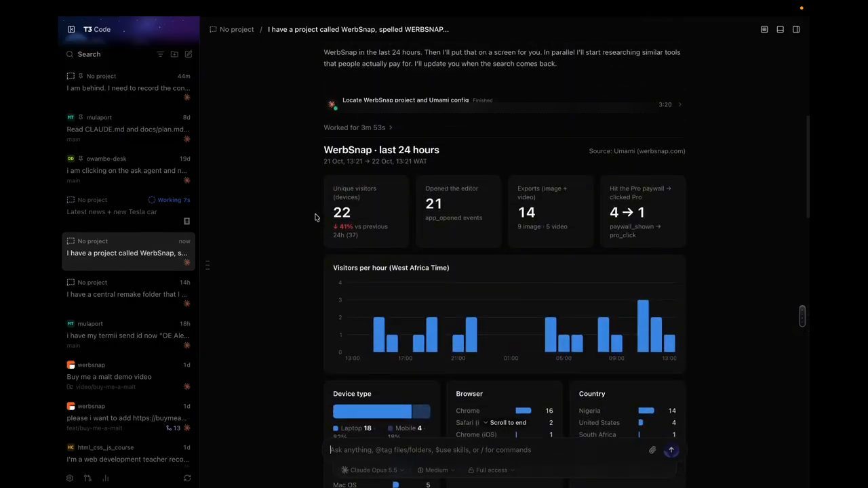
Task: Open the Full access permissions dropdown
Action: tap(491, 470)
